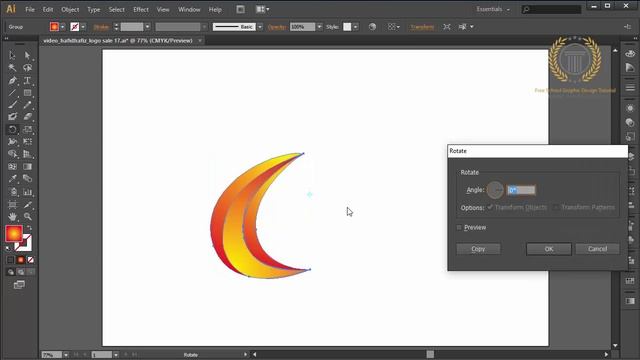The height and width of the screenshot is (360, 640).
Task: Select the Blend tool
Action: [27, 179]
